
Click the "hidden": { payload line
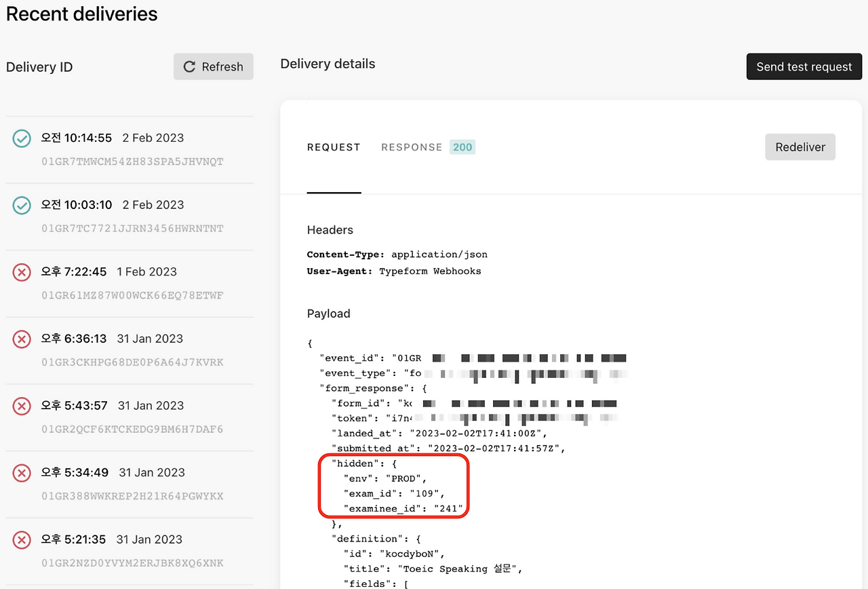pos(364,463)
